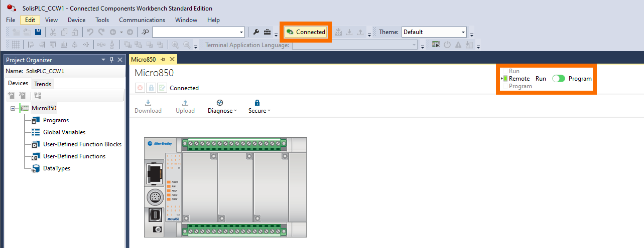
Task: Open toolbar overflow options after Theme dropdown
Action: click(x=472, y=35)
